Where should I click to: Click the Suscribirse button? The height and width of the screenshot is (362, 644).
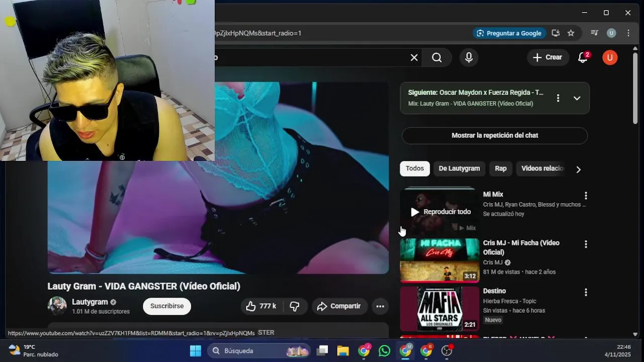pyautogui.click(x=167, y=306)
